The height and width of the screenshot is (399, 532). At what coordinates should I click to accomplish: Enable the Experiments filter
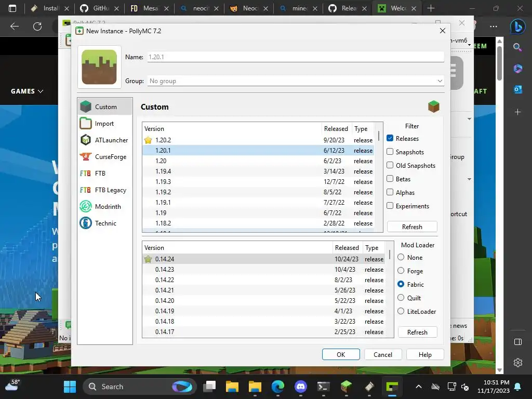click(390, 206)
